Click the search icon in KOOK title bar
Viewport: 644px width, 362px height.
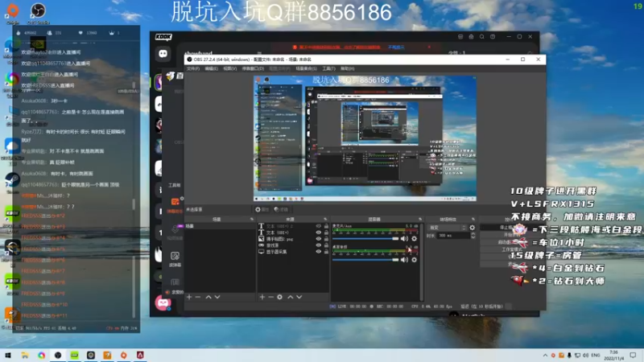pyautogui.click(x=481, y=36)
